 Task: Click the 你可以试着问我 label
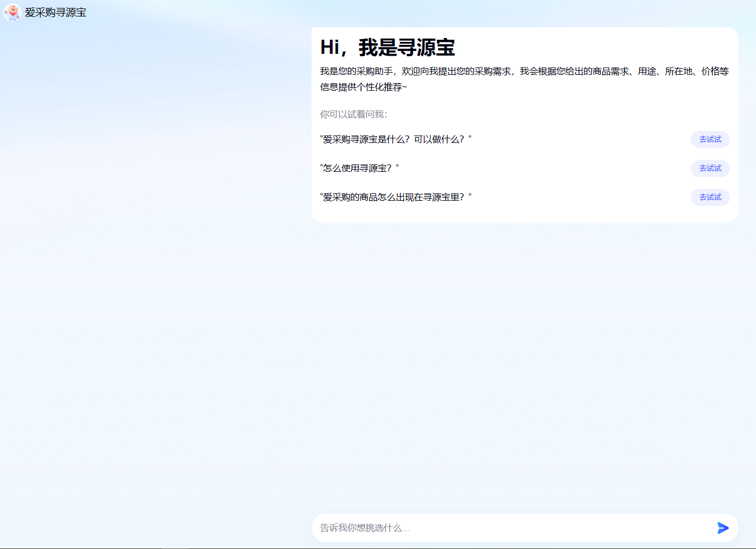pyautogui.click(x=354, y=115)
